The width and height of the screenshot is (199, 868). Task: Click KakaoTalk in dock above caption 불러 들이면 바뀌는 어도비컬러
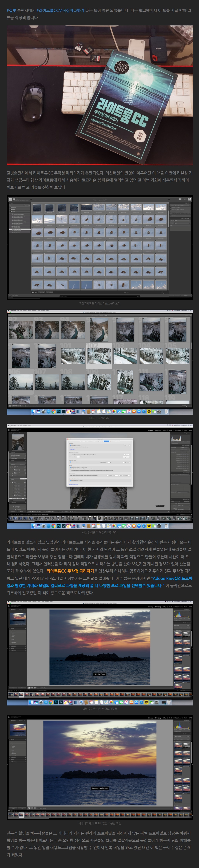(146, 702)
